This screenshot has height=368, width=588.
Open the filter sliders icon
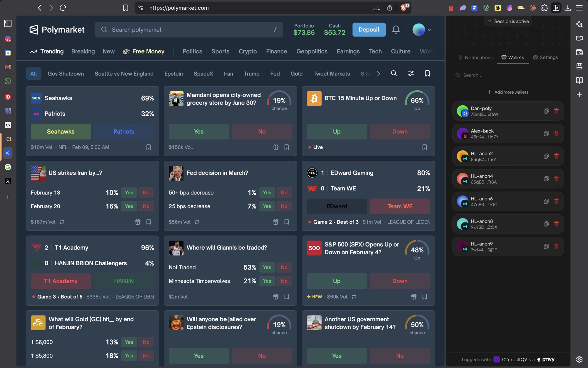(411, 73)
